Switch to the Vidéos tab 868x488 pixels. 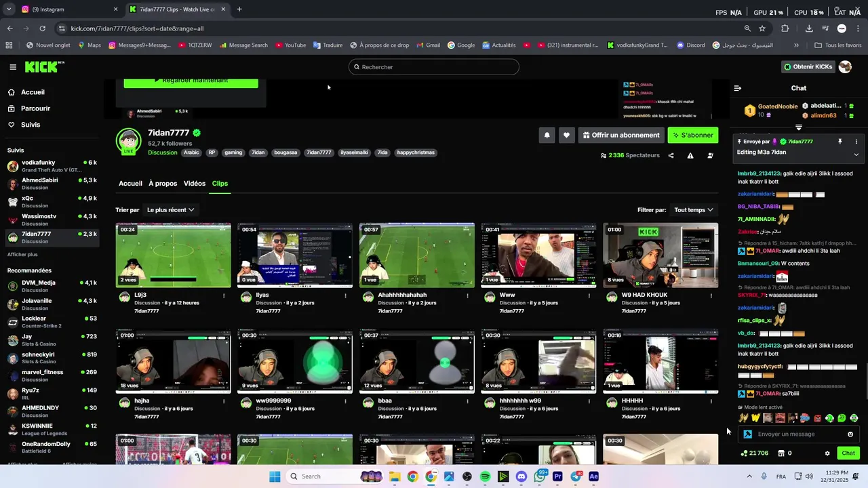point(195,184)
